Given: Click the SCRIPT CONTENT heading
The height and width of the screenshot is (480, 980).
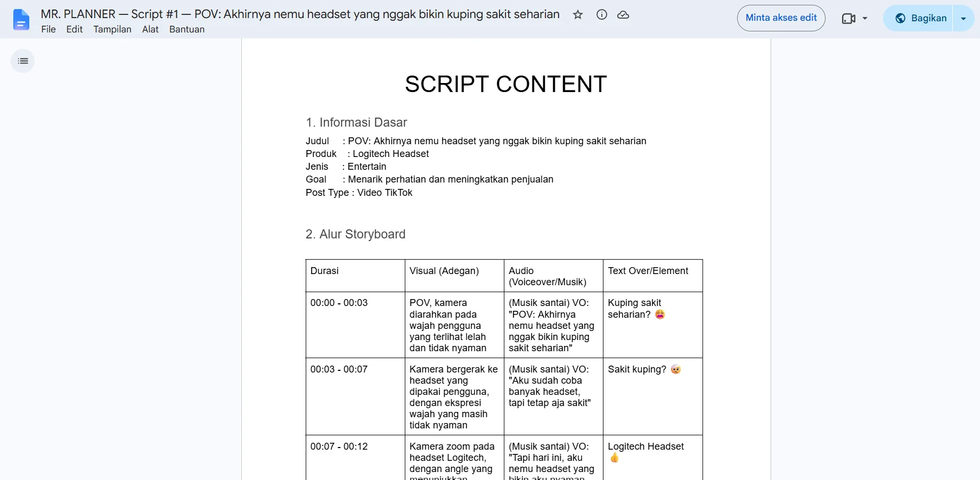Looking at the screenshot, I should click(x=506, y=84).
